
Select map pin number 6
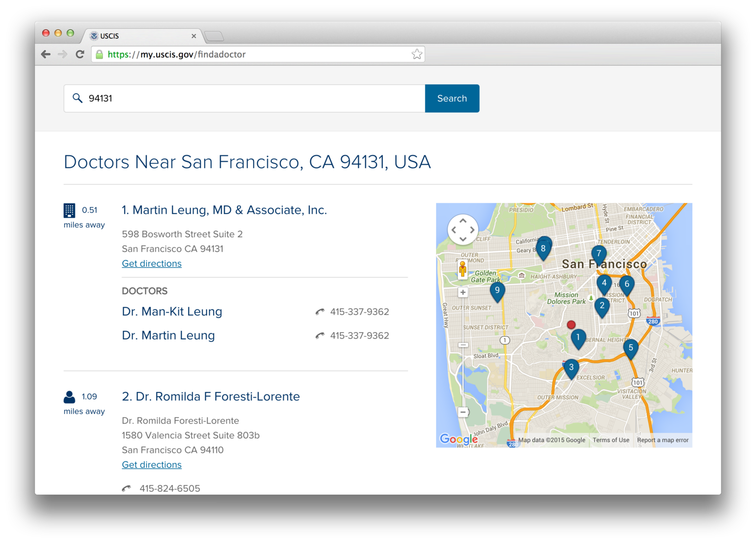coord(627,285)
